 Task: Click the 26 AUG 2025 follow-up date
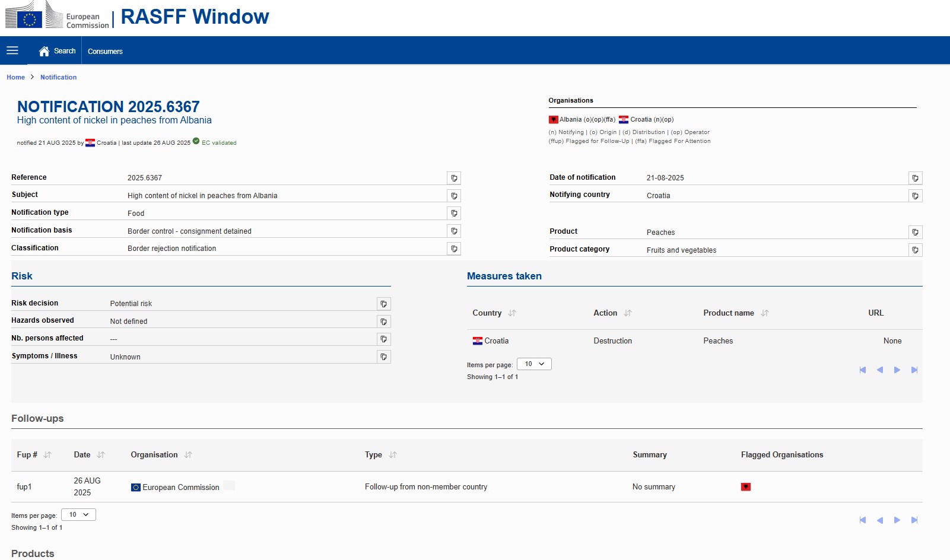pos(87,487)
